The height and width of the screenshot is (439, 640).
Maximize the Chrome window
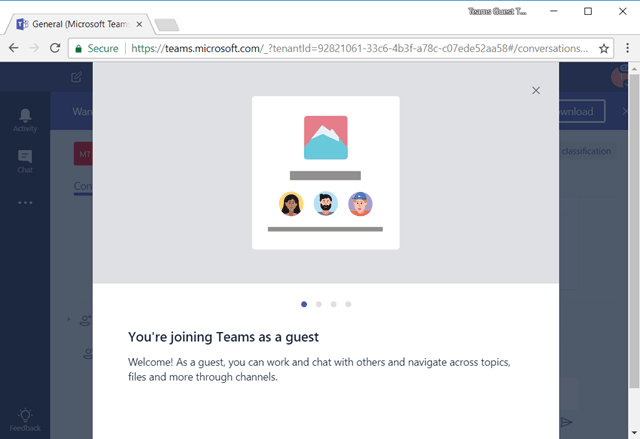coord(588,11)
